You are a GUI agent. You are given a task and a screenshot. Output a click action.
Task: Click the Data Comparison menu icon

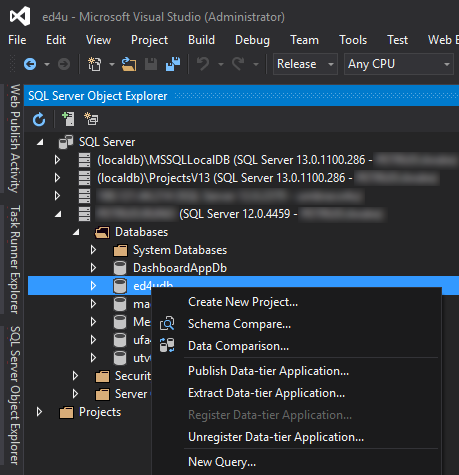point(167,345)
